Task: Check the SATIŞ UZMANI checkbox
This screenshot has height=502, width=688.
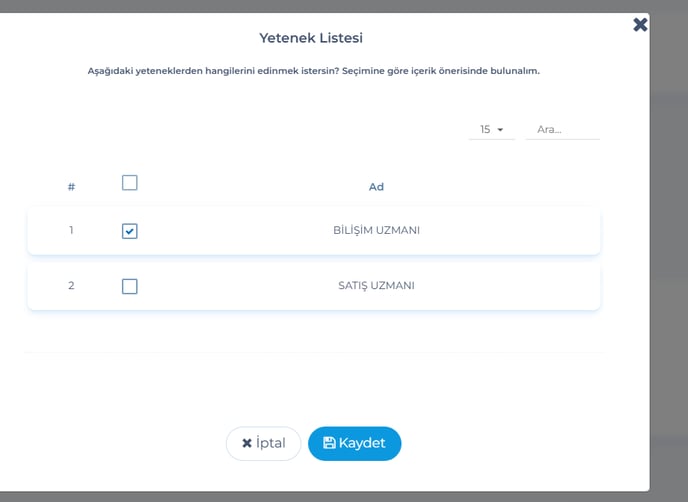Action: [129, 286]
